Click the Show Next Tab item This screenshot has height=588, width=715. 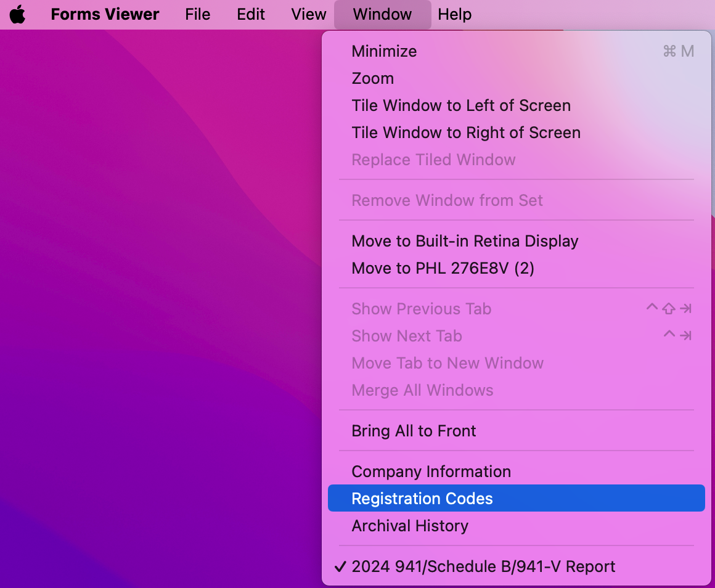tap(406, 336)
